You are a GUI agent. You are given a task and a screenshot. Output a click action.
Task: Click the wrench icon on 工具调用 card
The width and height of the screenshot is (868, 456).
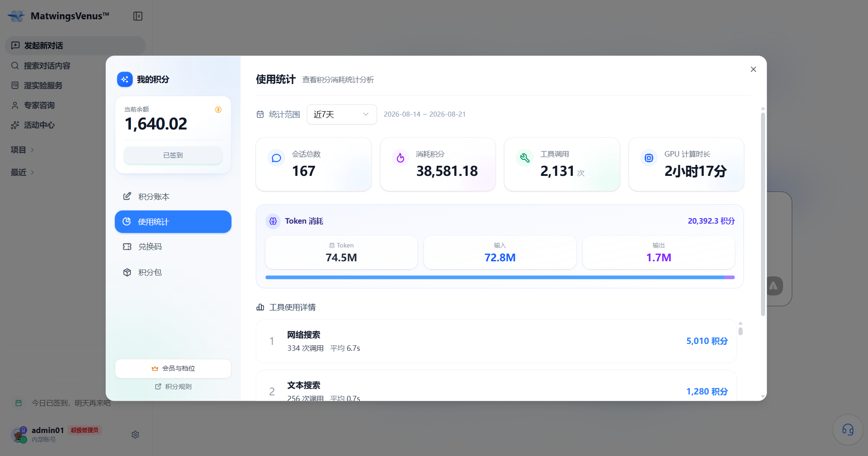(525, 158)
